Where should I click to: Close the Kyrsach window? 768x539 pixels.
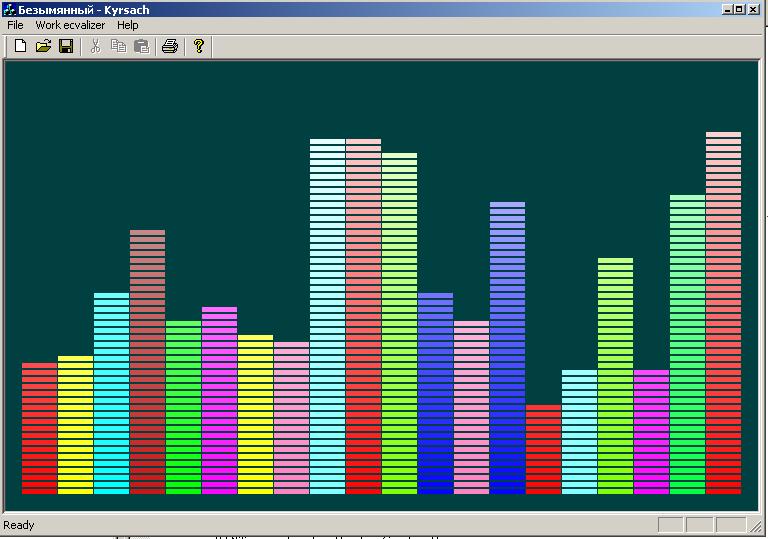(x=753, y=9)
